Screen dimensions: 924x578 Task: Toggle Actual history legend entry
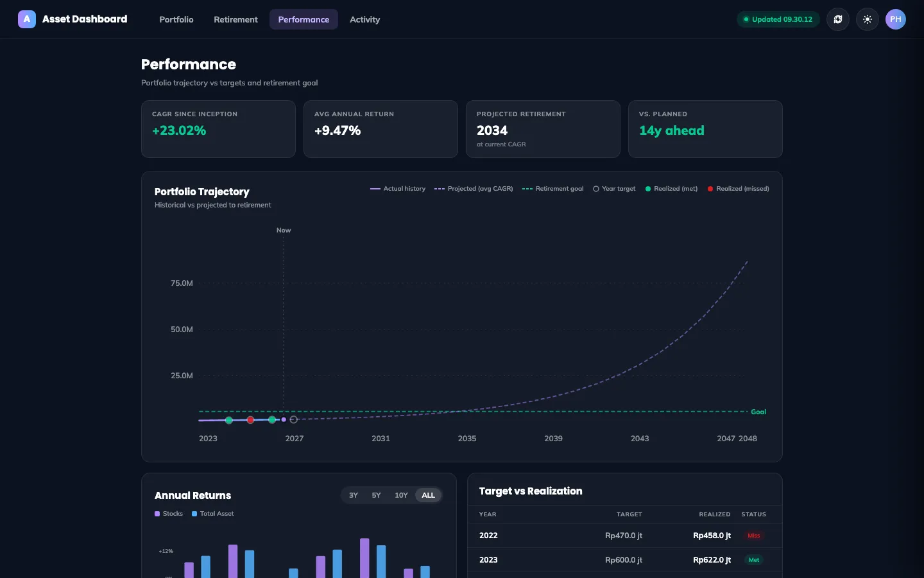tap(398, 189)
